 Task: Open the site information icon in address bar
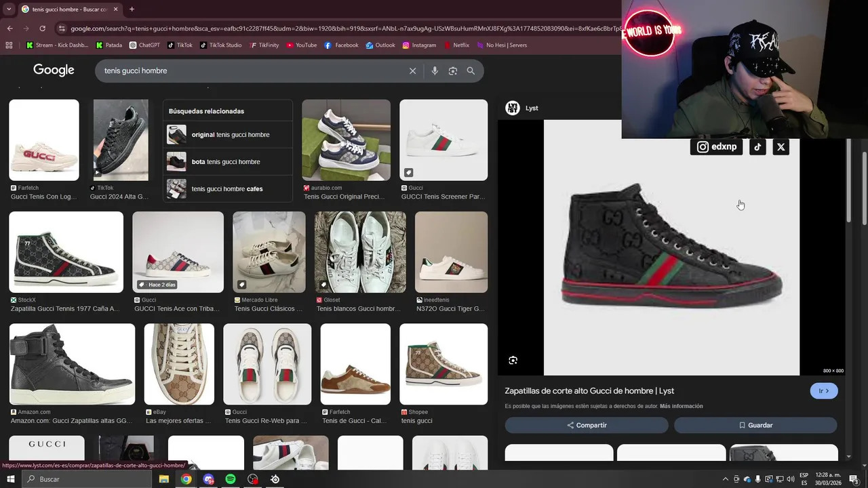tap(62, 28)
